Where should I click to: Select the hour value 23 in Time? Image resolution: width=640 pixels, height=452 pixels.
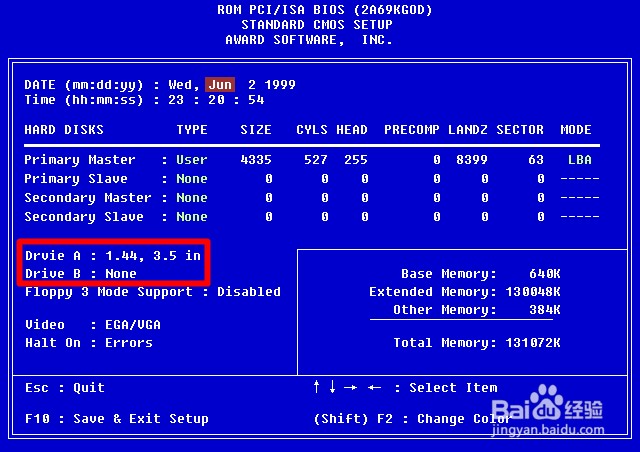click(176, 100)
